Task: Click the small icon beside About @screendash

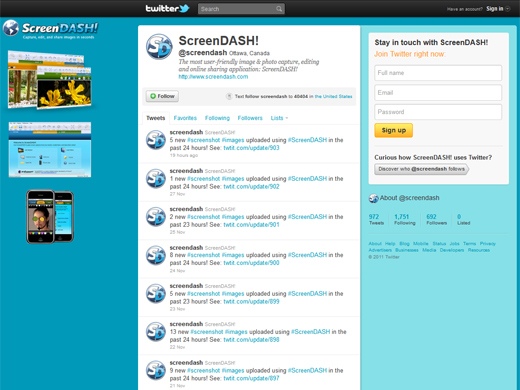Action: [x=373, y=198]
